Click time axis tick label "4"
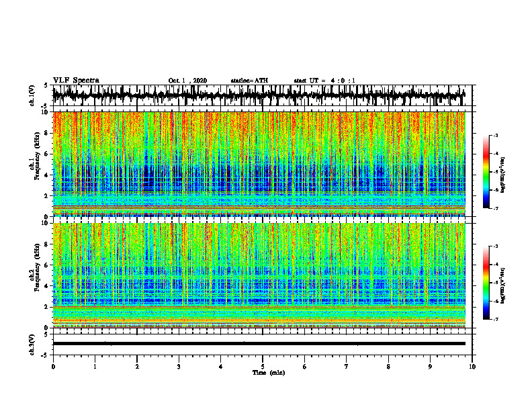This screenshot has height=411, width=532. click(x=221, y=367)
